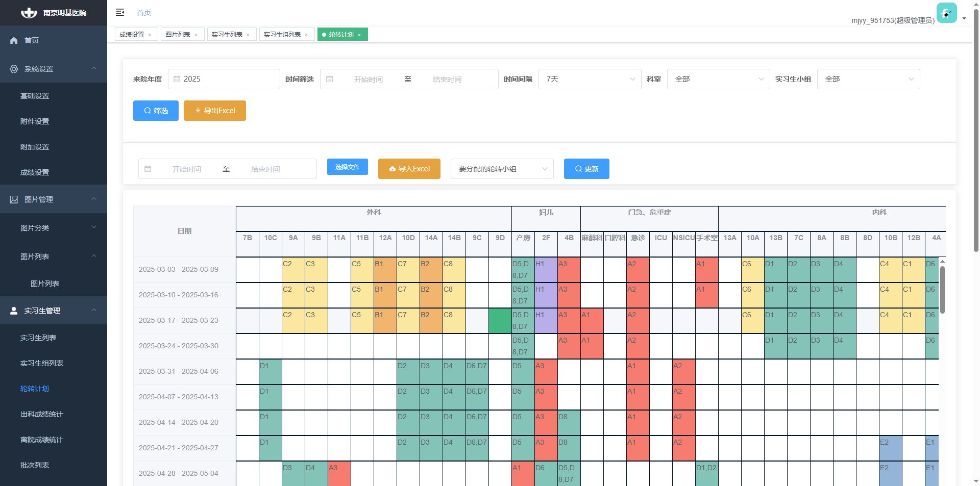Close the 实习生组列表 tab
This screenshot has height=486, width=980.
tap(306, 35)
